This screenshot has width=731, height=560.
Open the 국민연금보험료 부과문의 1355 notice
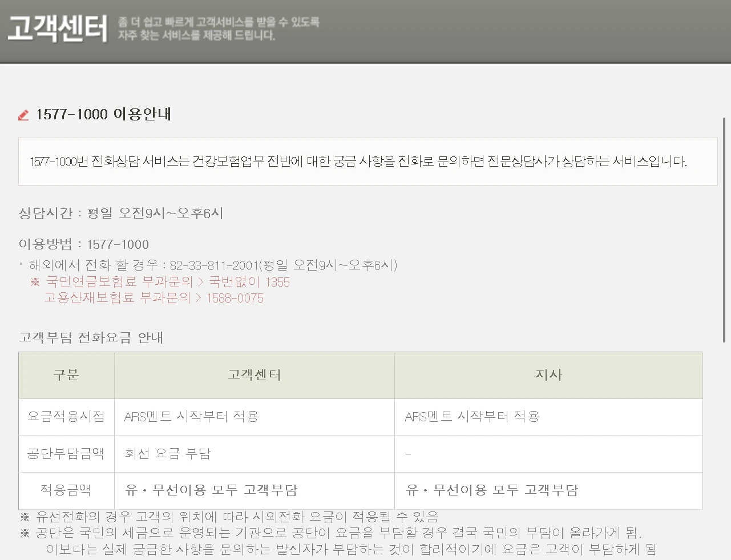[168, 282]
